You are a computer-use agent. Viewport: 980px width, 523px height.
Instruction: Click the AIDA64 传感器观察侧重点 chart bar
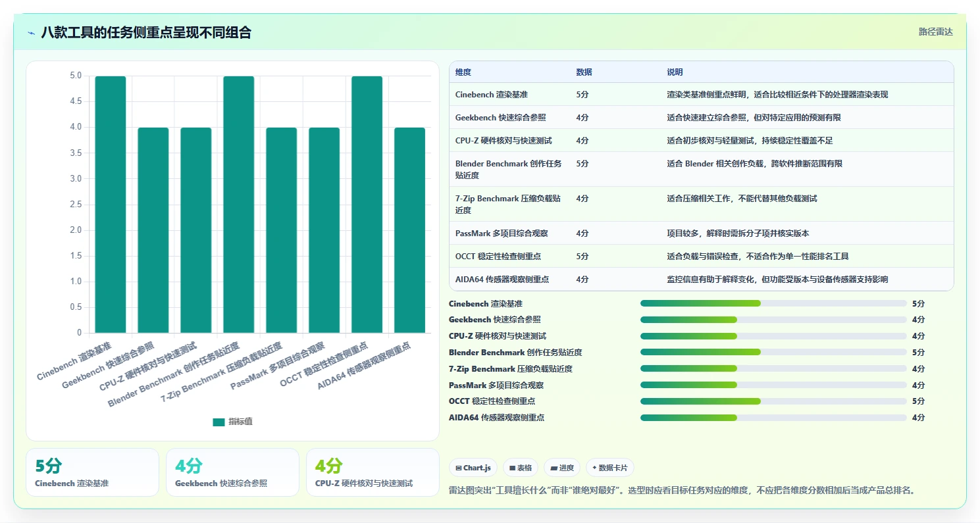[x=409, y=230]
